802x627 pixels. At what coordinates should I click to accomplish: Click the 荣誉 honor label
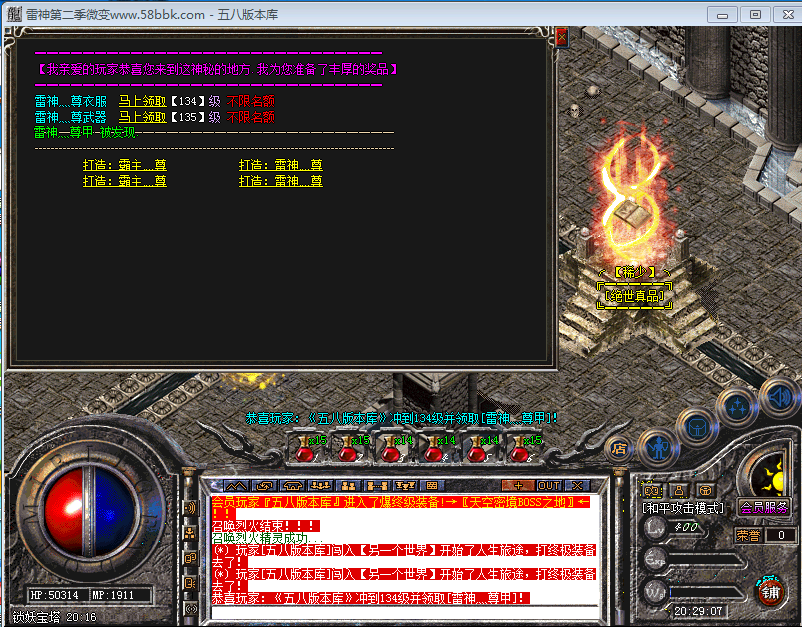(748, 535)
